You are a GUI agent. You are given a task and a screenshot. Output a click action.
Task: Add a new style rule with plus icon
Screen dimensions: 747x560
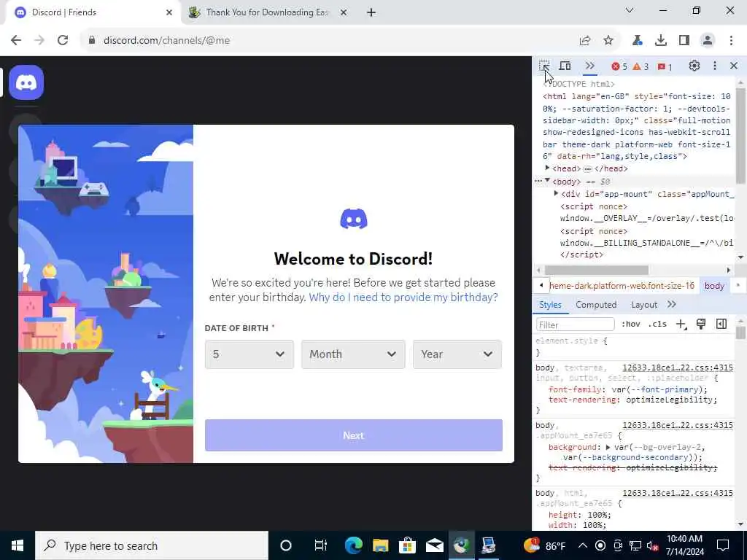(x=681, y=324)
